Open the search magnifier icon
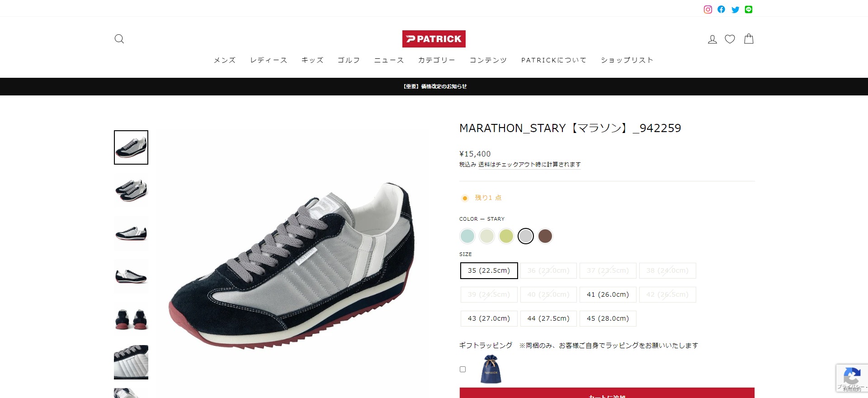This screenshot has height=398, width=868. click(119, 39)
